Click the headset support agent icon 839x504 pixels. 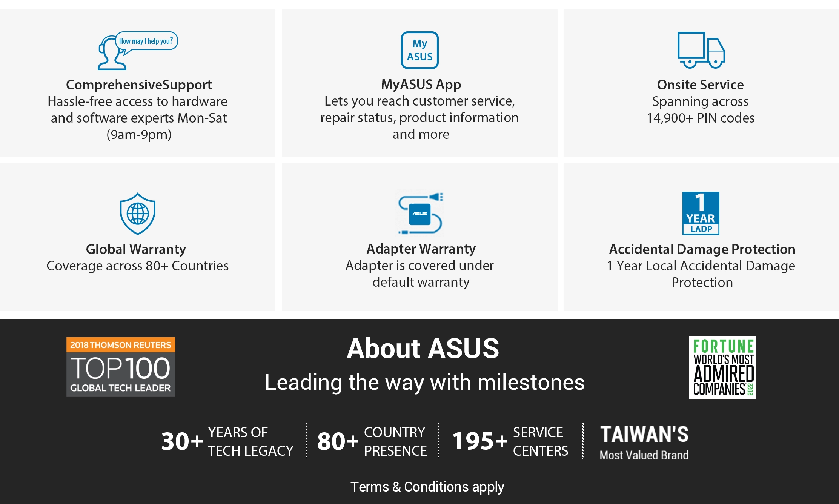click(x=138, y=51)
